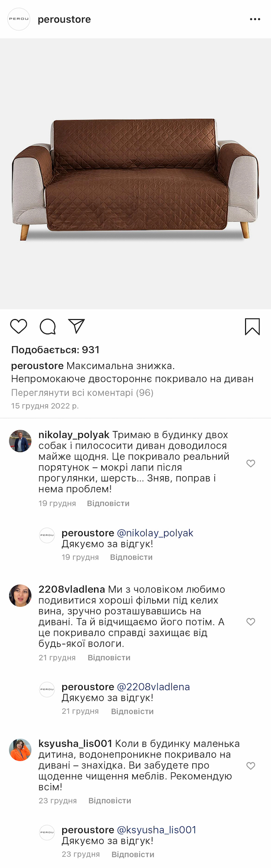Open nikolay_polyak's profile picture
271x868 pixels.
(20, 441)
